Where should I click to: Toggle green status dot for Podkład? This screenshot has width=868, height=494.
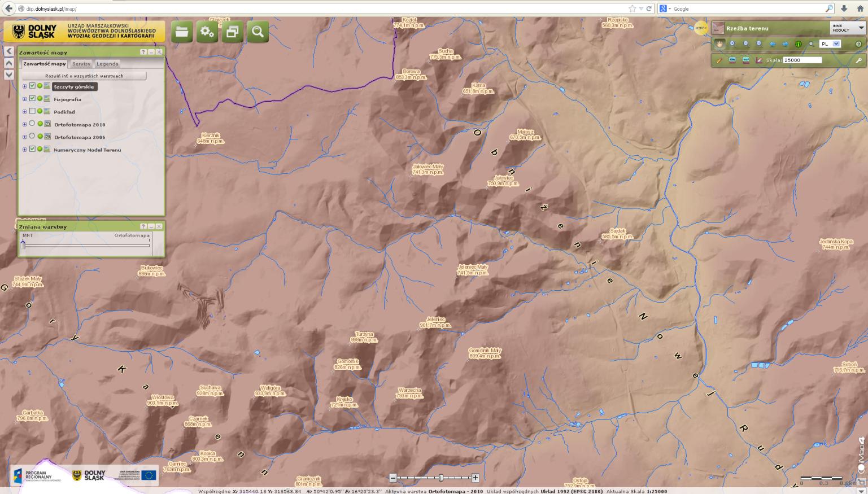pos(40,111)
